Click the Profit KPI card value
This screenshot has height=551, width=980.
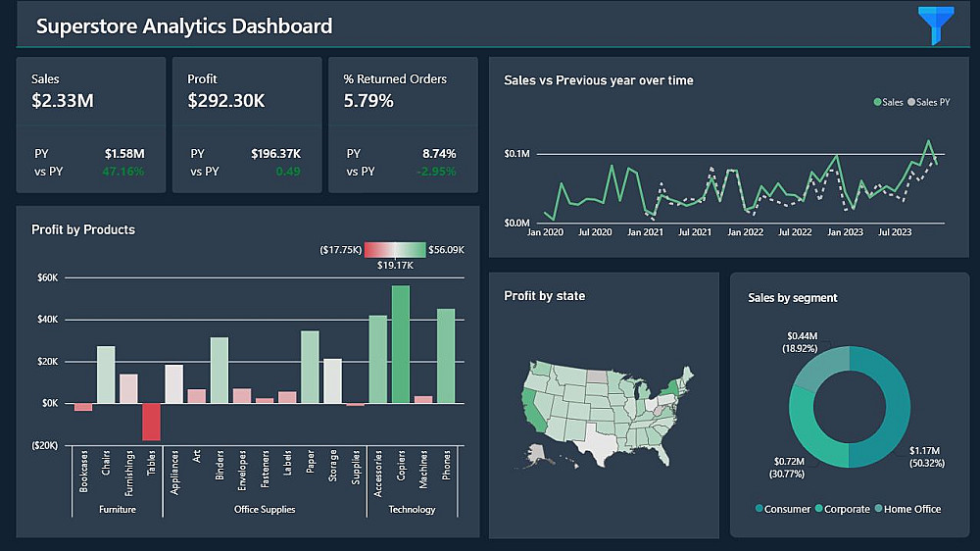point(226,101)
